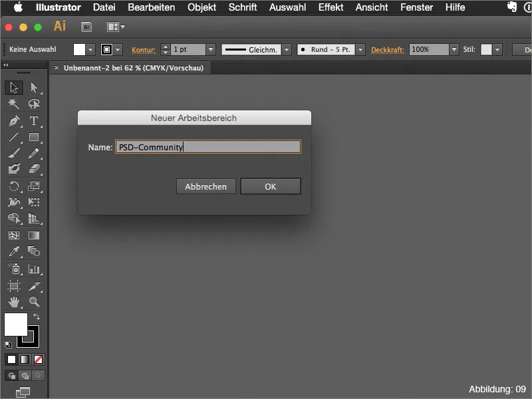Open fill color dropdown in control bar

click(90, 49)
